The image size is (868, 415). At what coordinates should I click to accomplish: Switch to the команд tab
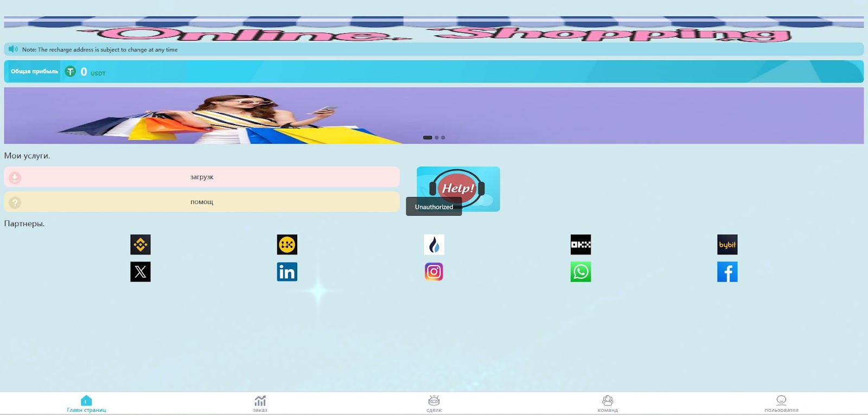pos(608,404)
